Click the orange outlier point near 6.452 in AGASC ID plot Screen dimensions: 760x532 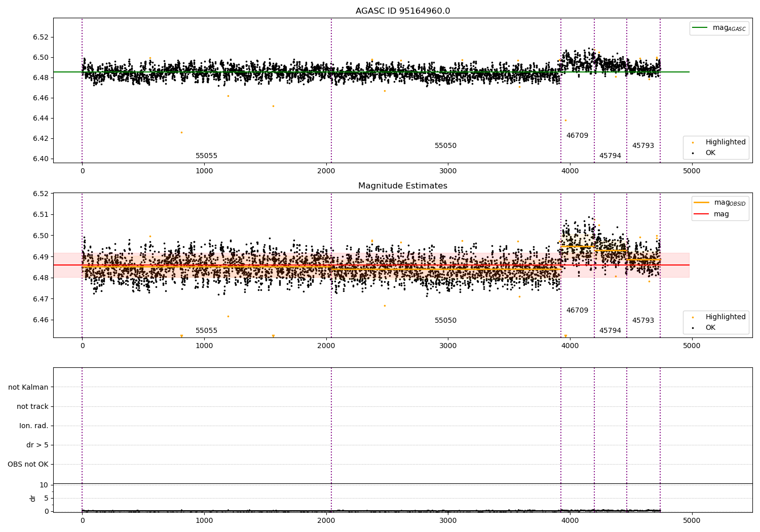(x=273, y=106)
